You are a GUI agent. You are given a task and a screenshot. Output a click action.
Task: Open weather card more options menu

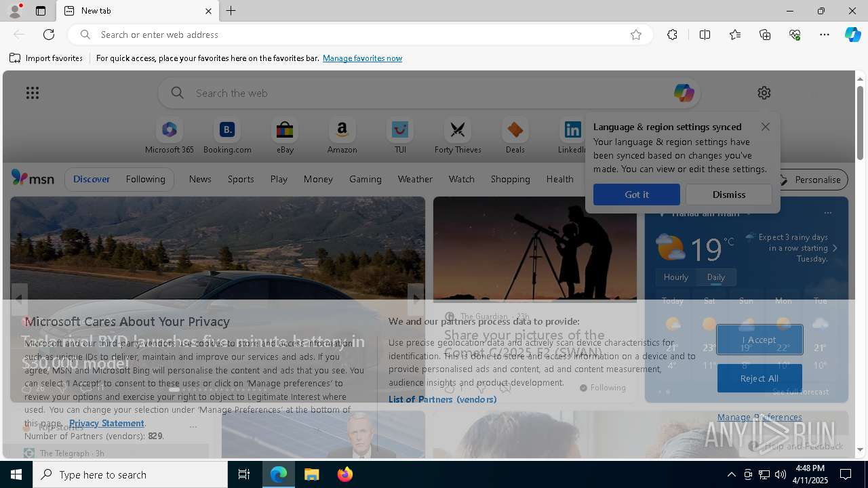click(827, 213)
